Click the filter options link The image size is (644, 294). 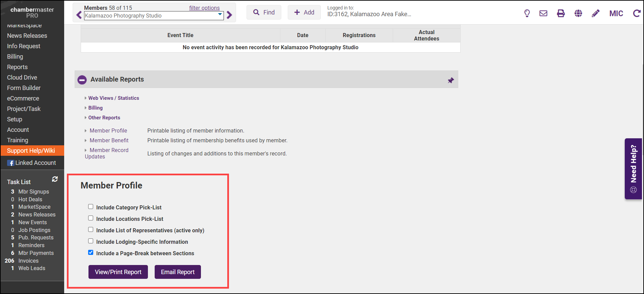point(204,8)
